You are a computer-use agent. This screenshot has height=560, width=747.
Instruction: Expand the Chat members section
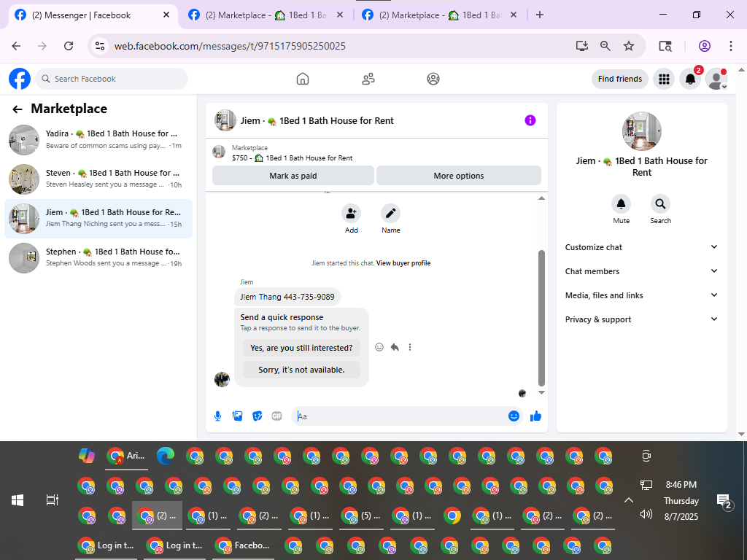click(x=641, y=271)
